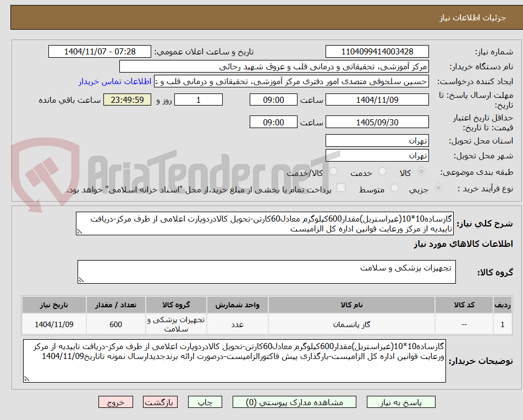Open مشاهده مدارک پیوستی (0) button
The height and width of the screenshot is (420, 523).
(294, 402)
